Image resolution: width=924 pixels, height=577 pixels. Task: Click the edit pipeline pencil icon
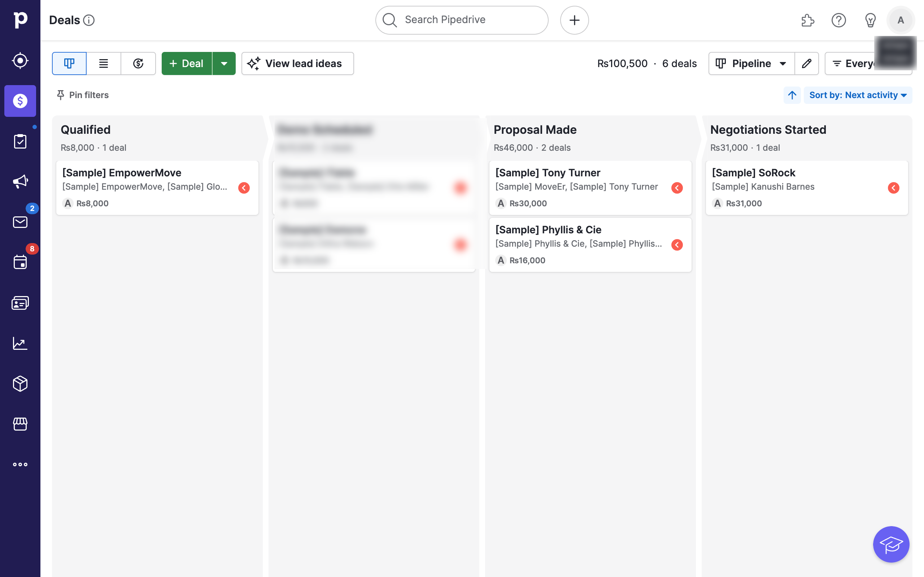click(806, 64)
